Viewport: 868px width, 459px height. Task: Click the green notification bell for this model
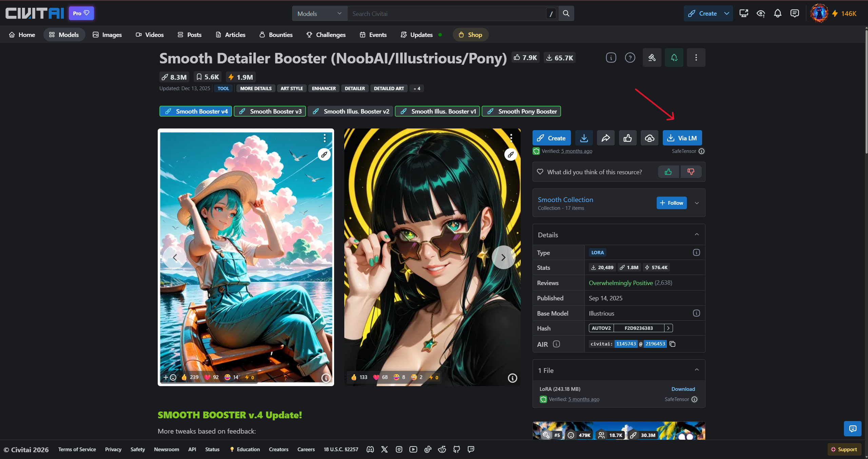tap(674, 58)
